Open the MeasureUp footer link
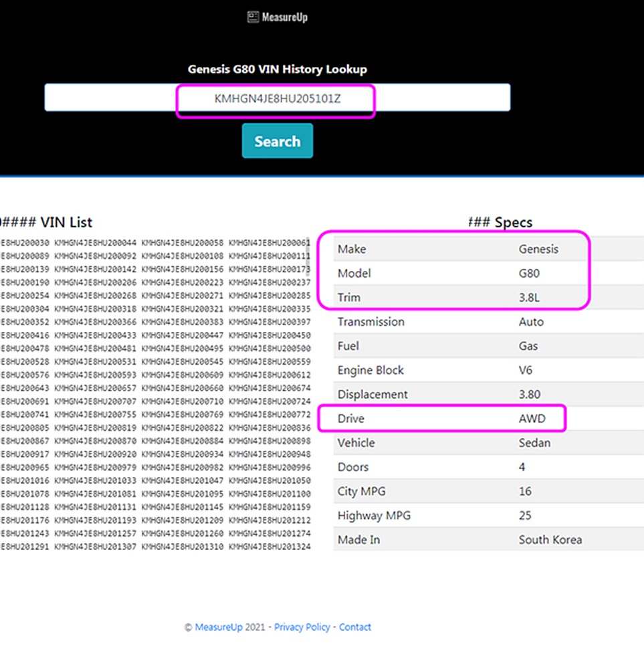This screenshot has height=669, width=644. [x=219, y=627]
